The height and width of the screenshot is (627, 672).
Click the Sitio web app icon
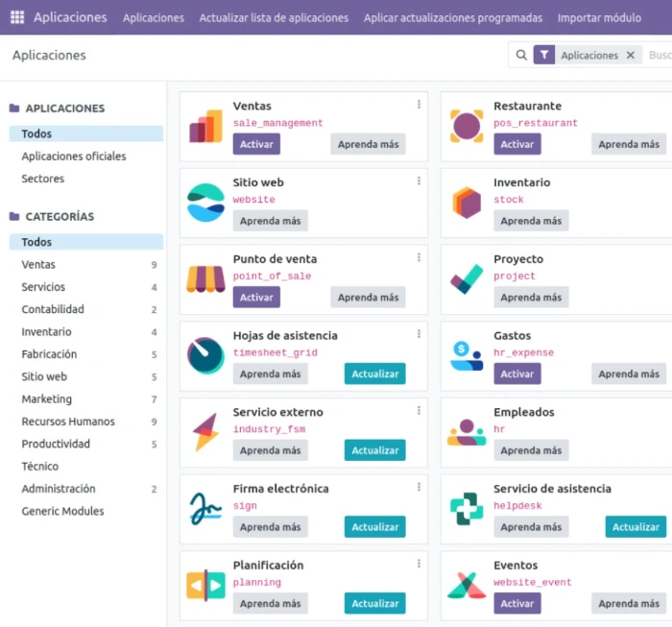pyautogui.click(x=205, y=202)
